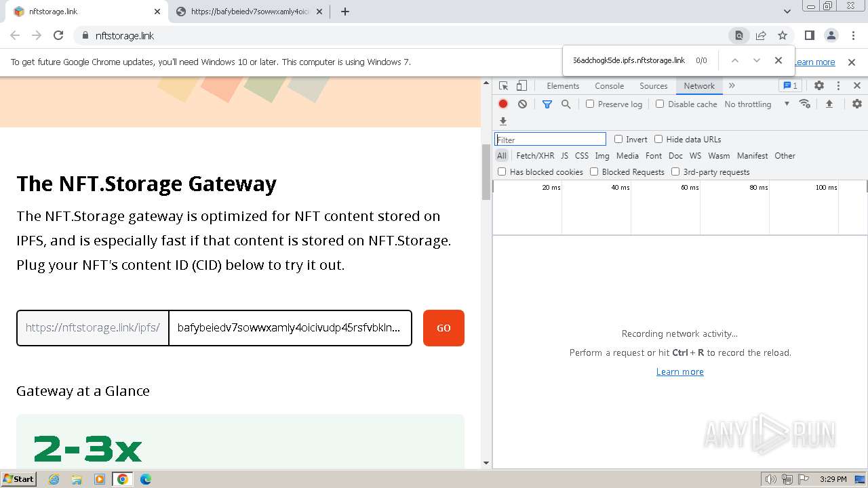Open Network panel settings gear
This screenshot has height=488, width=868.
point(857,104)
